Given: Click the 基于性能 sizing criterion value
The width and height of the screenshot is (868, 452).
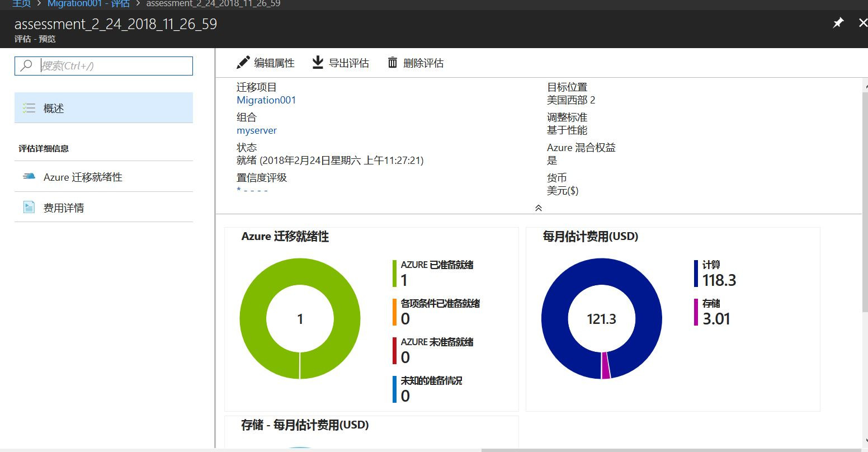Looking at the screenshot, I should coord(567,130).
